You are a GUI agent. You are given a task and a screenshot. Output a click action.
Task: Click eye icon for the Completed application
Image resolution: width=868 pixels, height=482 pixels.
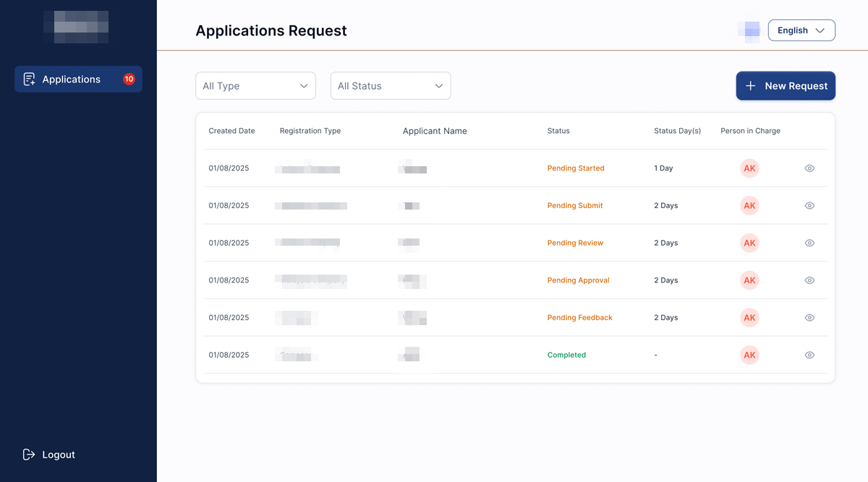[x=809, y=356]
